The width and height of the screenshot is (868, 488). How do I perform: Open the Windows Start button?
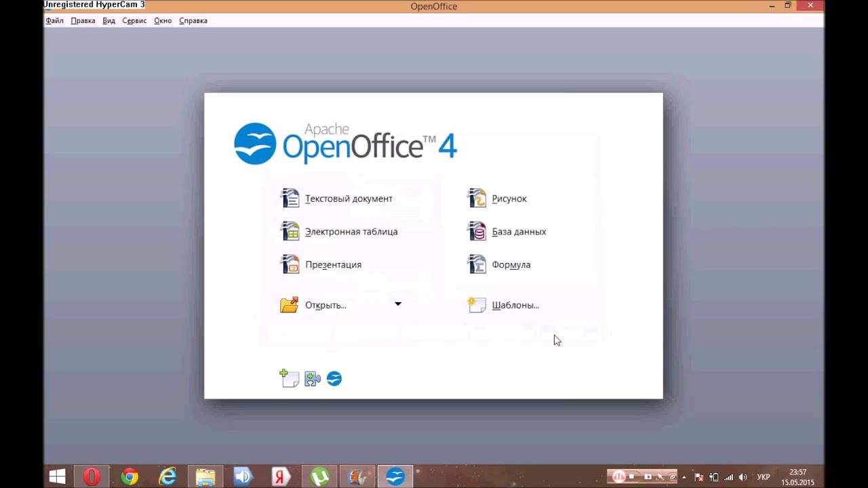coord(58,477)
